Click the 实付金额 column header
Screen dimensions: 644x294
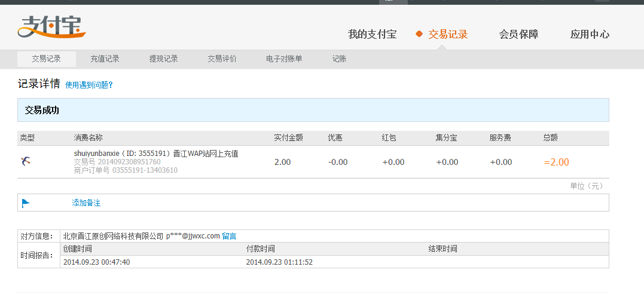(288, 138)
